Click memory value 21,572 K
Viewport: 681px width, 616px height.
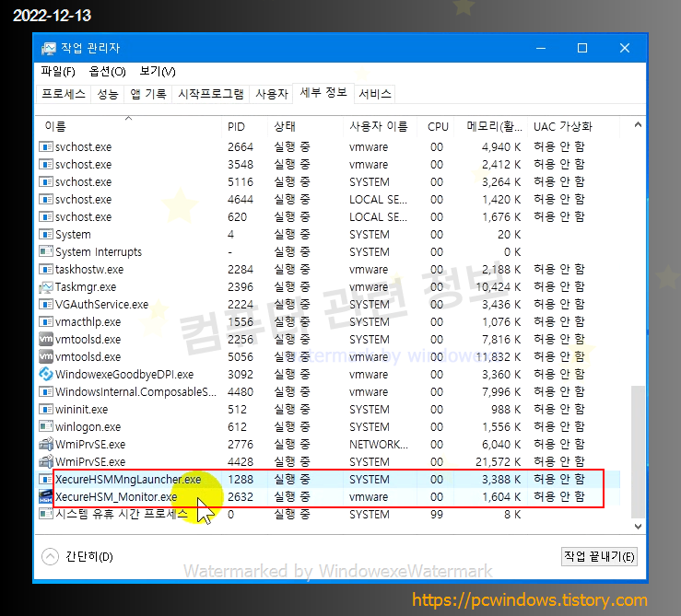coord(499,462)
